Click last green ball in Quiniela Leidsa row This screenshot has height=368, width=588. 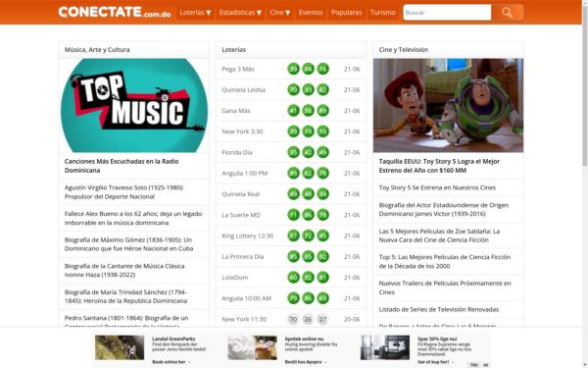pos(322,89)
